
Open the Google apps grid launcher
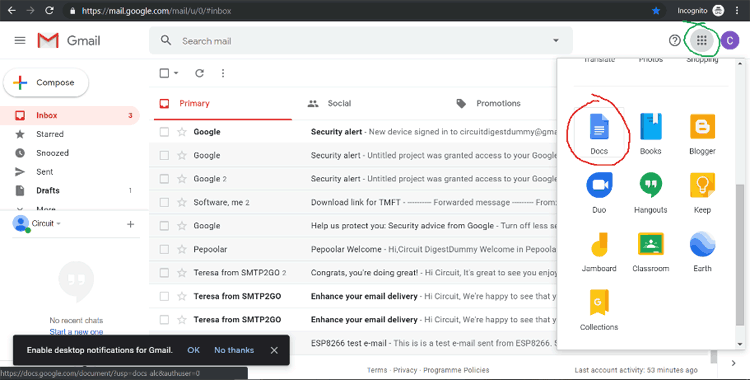pos(701,41)
